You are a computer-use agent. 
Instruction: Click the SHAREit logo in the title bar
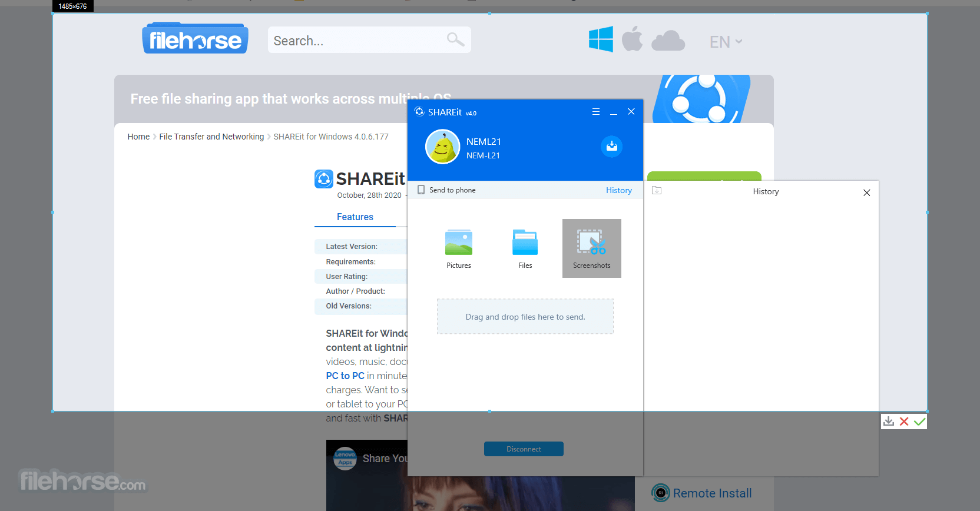point(419,112)
